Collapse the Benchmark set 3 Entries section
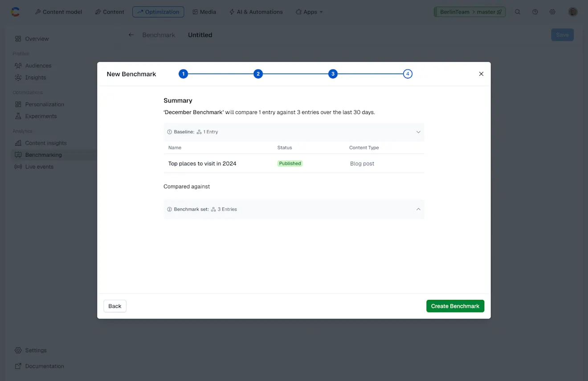 [x=418, y=209]
